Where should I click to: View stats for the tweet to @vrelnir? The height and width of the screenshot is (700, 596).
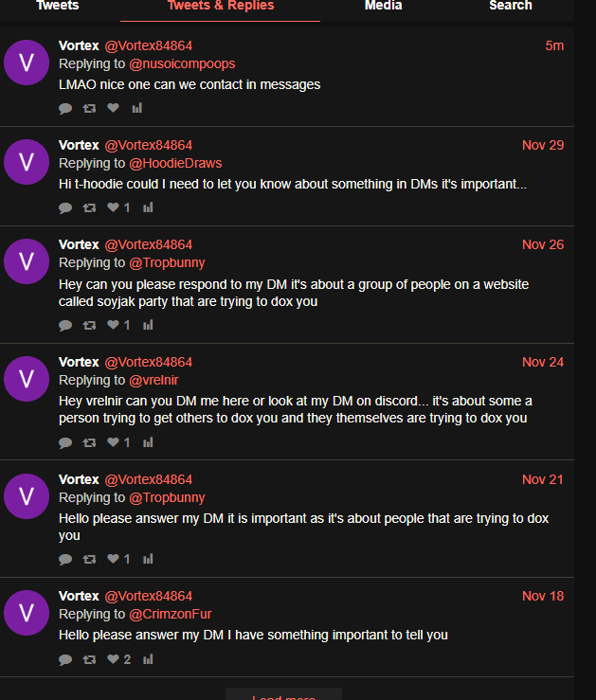[x=148, y=442]
